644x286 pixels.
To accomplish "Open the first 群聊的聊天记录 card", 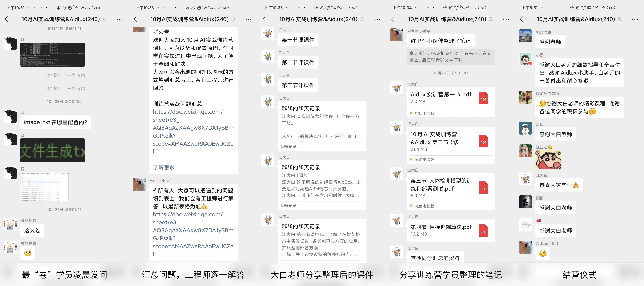I will (x=322, y=126).
